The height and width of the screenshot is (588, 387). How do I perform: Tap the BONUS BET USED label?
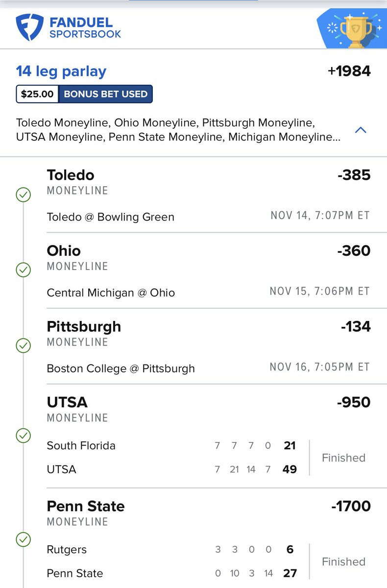105,94
